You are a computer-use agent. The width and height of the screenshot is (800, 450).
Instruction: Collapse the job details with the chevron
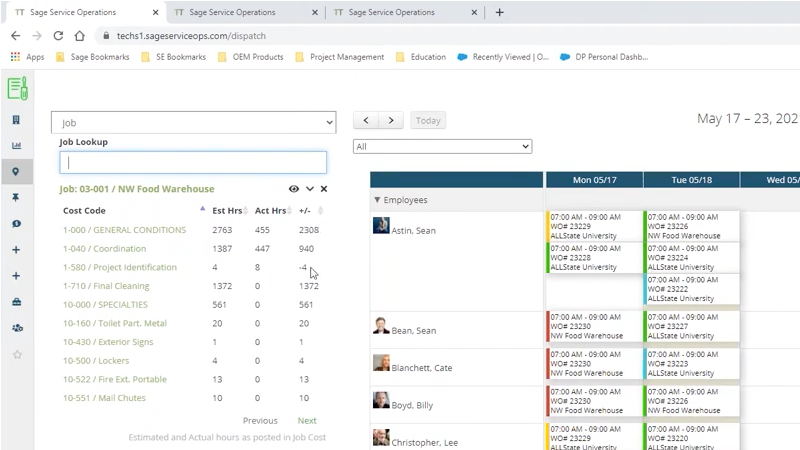(x=310, y=189)
